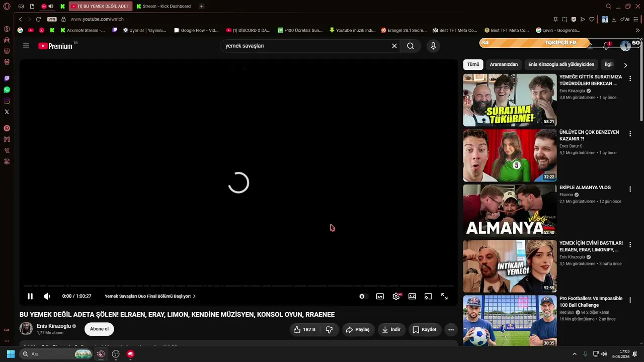Open the YouTube account avatar menu

click(x=625, y=46)
